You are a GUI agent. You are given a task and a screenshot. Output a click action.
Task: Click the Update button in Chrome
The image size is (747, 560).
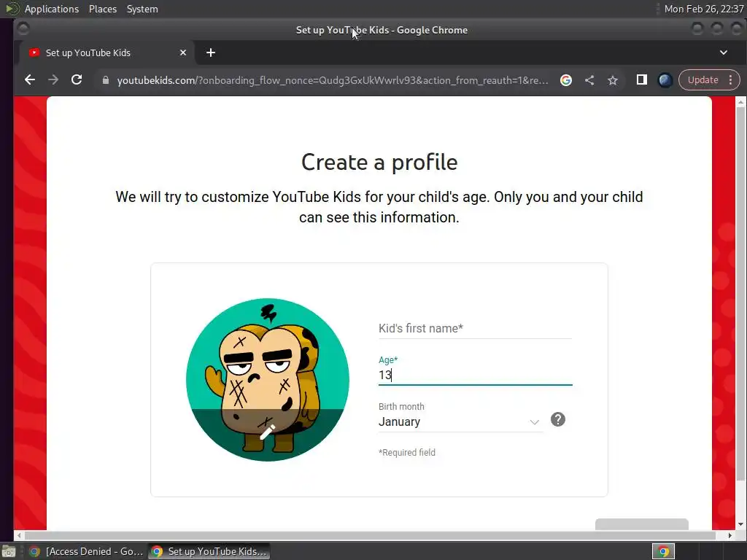coord(703,80)
